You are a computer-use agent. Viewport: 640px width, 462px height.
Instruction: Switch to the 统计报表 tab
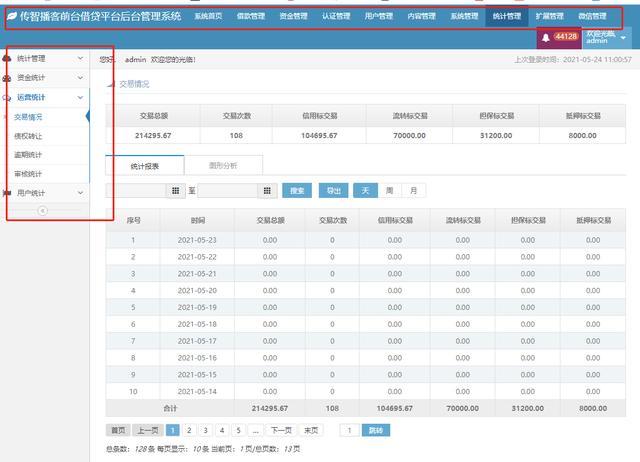144,166
